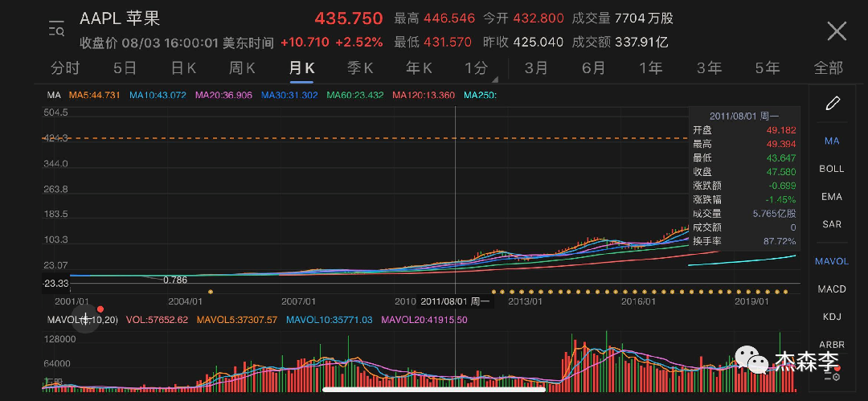Toggle the MAVOL sub-indicator in sidebar
Image resolution: width=868 pixels, height=401 pixels.
(832, 261)
